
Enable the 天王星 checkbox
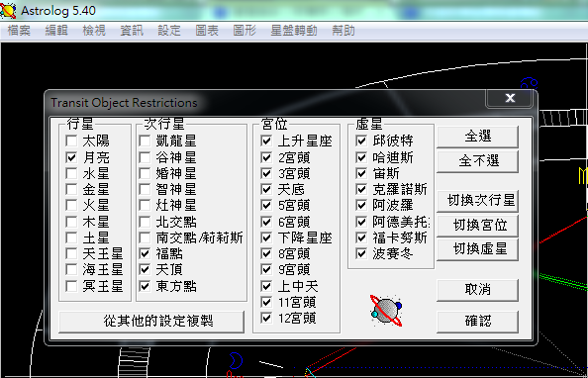(x=71, y=253)
